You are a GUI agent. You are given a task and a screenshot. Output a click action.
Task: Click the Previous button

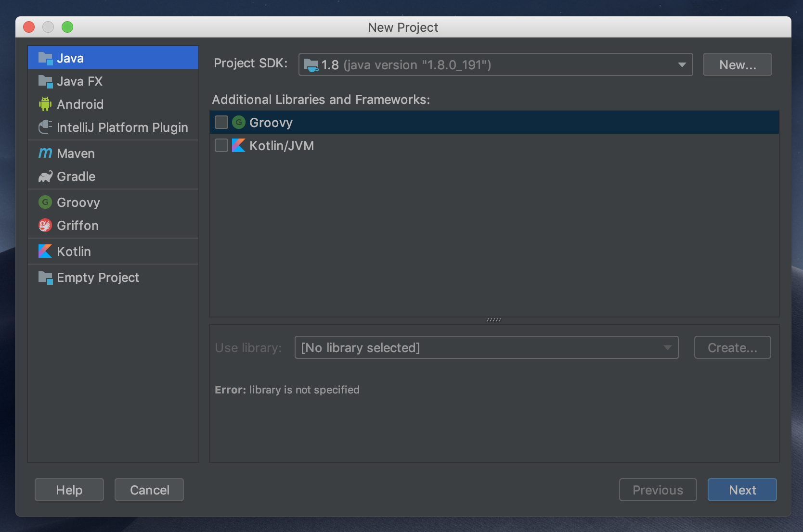(658, 490)
